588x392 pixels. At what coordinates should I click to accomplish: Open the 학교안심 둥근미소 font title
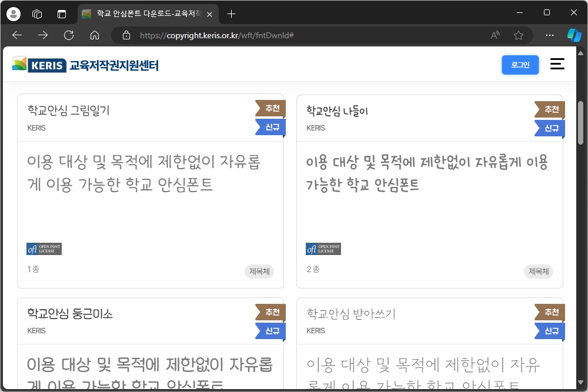tap(70, 314)
